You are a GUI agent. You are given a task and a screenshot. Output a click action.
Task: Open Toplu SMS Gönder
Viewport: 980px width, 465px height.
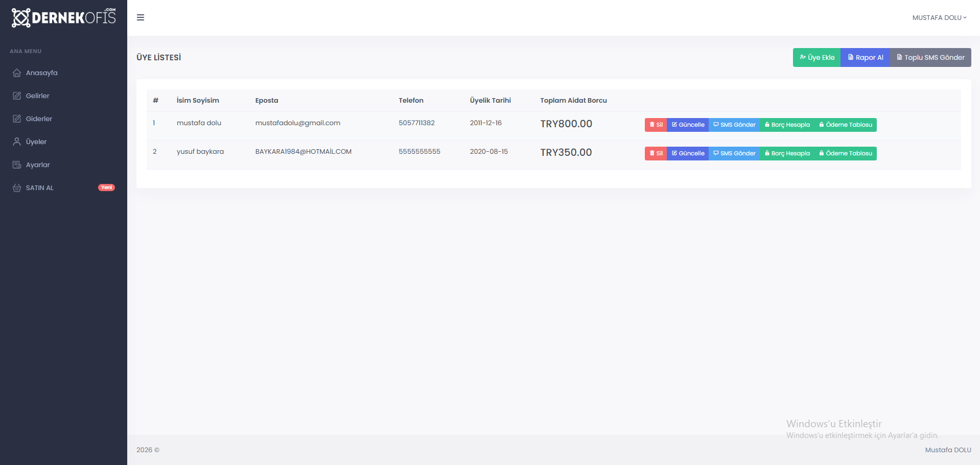(x=930, y=57)
